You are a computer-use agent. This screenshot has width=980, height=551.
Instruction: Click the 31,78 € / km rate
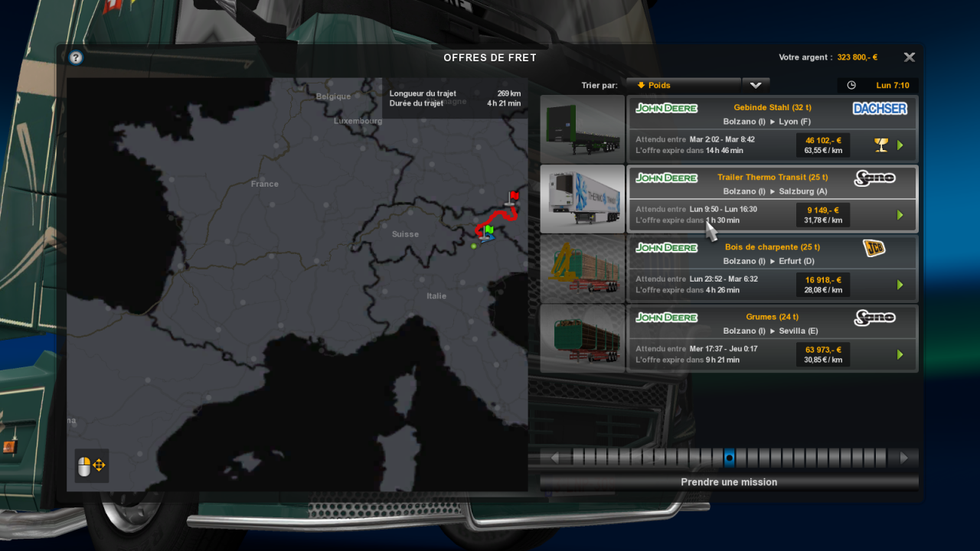tap(823, 220)
